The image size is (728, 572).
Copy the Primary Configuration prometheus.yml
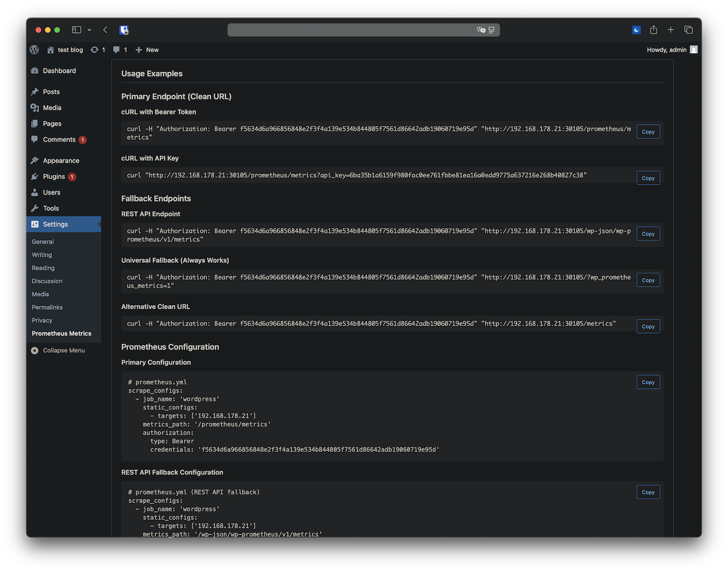click(648, 382)
